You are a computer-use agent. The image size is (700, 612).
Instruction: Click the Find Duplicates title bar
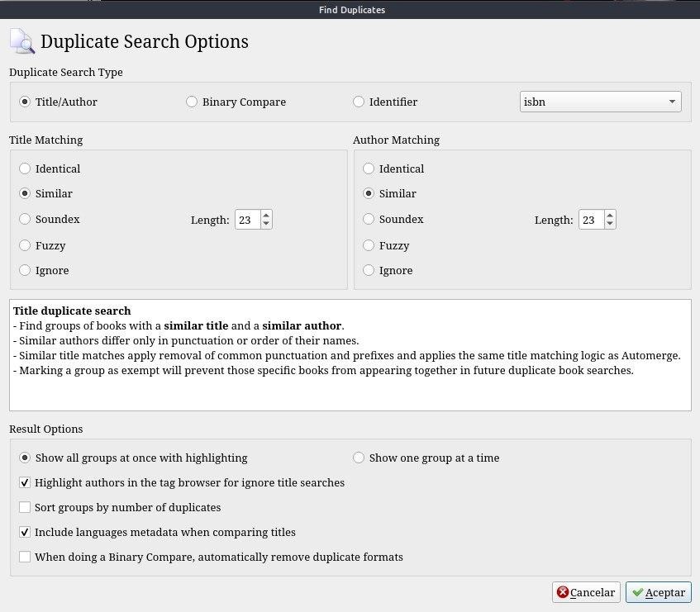coord(350,9)
